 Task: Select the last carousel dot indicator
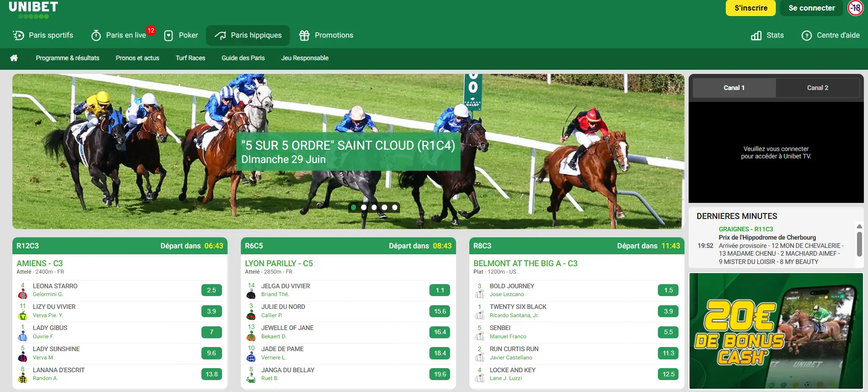(395, 207)
